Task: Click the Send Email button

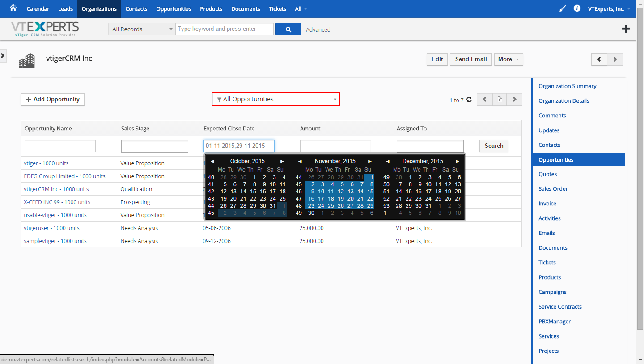Action: [x=471, y=59]
